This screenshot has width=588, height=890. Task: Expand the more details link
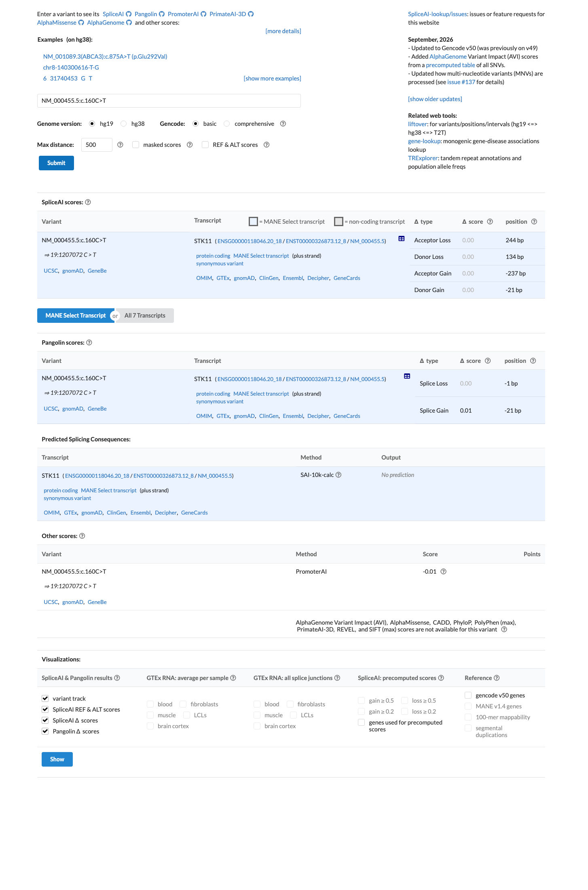click(x=283, y=31)
